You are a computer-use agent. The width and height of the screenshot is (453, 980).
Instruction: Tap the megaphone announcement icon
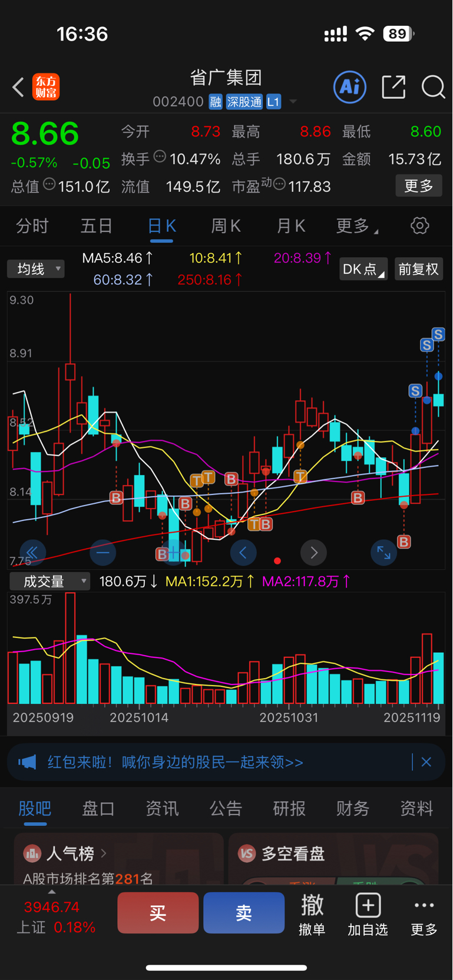pos(27,762)
